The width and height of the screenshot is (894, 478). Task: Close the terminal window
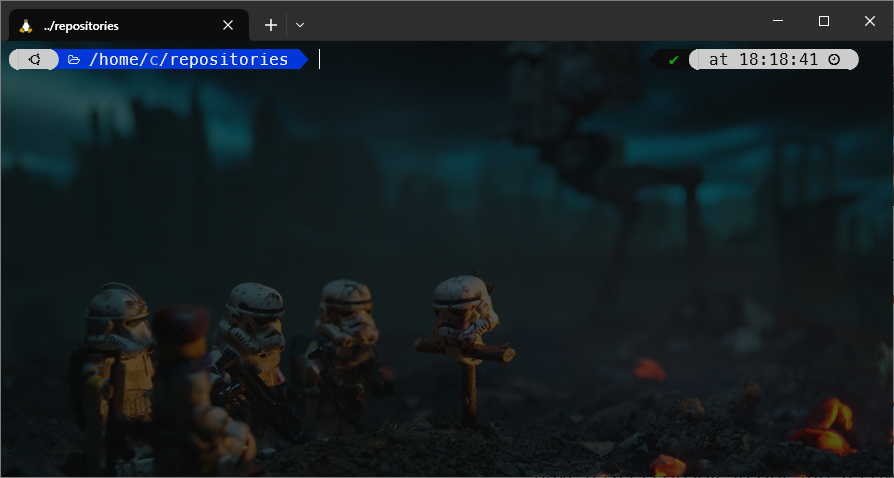(x=869, y=21)
